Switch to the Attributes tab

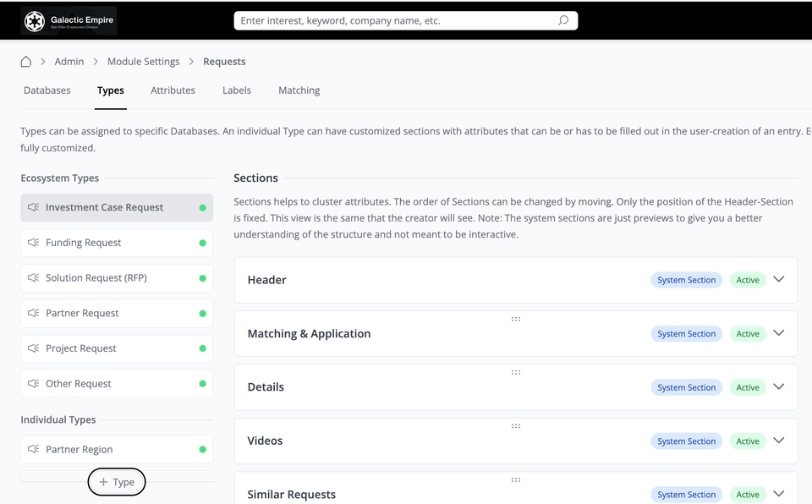173,90
